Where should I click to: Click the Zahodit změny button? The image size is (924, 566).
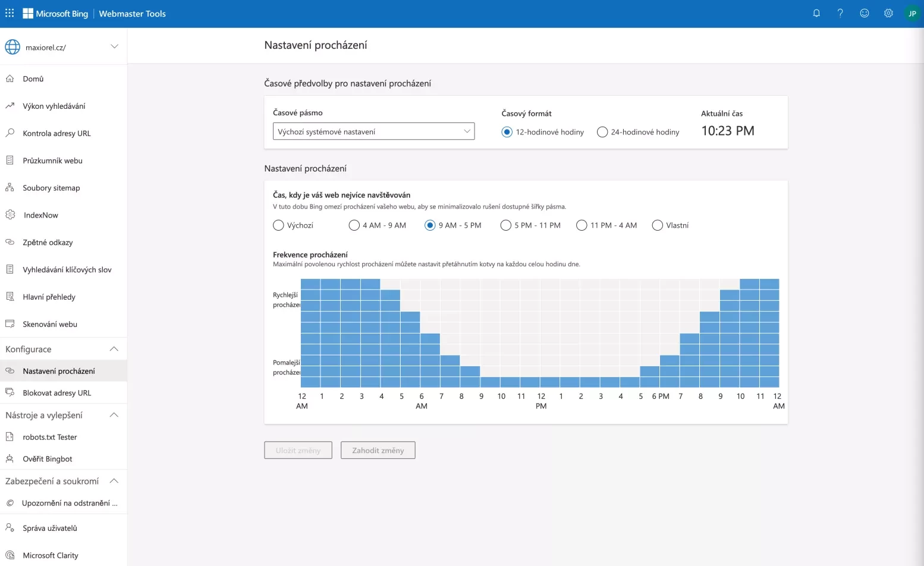[378, 450]
